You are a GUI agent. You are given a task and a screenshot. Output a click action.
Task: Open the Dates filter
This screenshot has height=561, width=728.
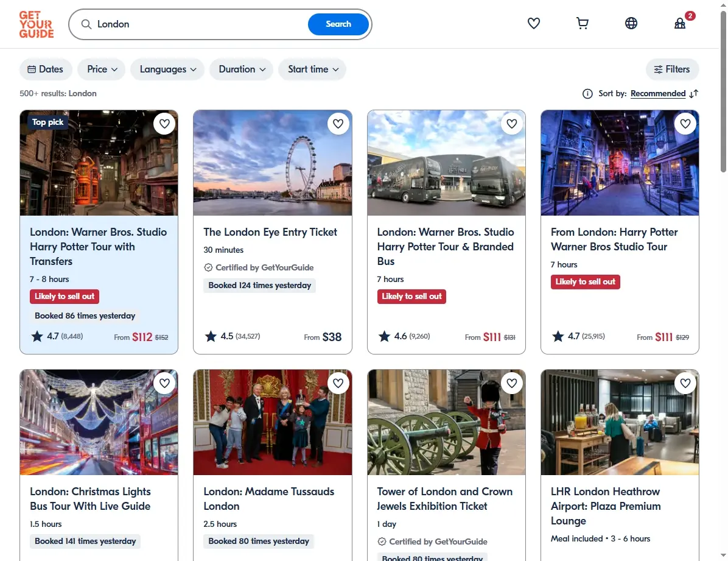click(x=46, y=69)
